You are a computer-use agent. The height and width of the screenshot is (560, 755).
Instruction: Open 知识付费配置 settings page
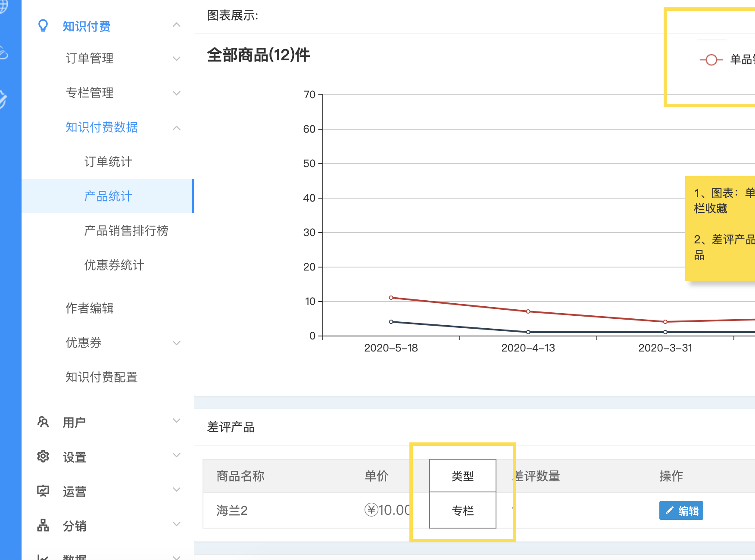102,377
